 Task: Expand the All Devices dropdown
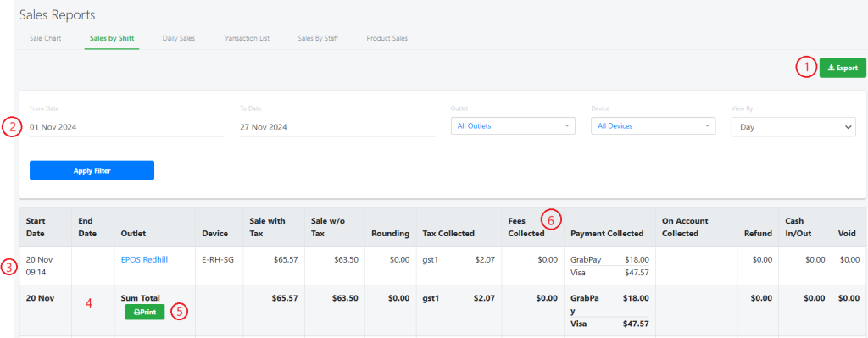654,125
